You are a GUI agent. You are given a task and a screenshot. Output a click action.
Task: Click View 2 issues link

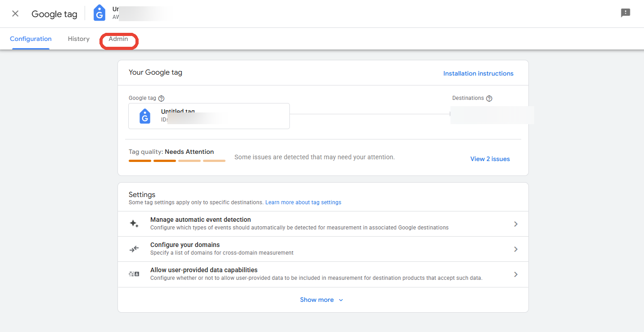click(490, 159)
